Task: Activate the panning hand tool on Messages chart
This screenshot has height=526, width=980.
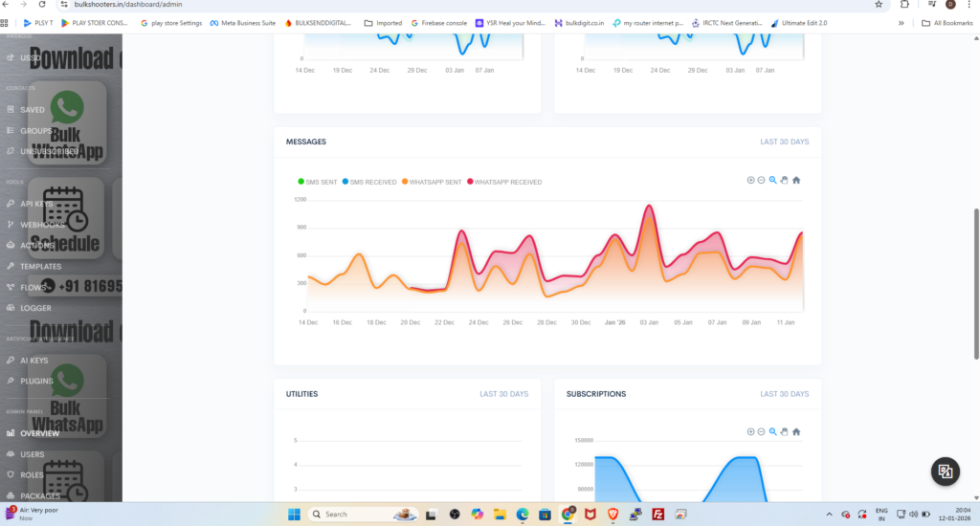Action: coord(784,180)
